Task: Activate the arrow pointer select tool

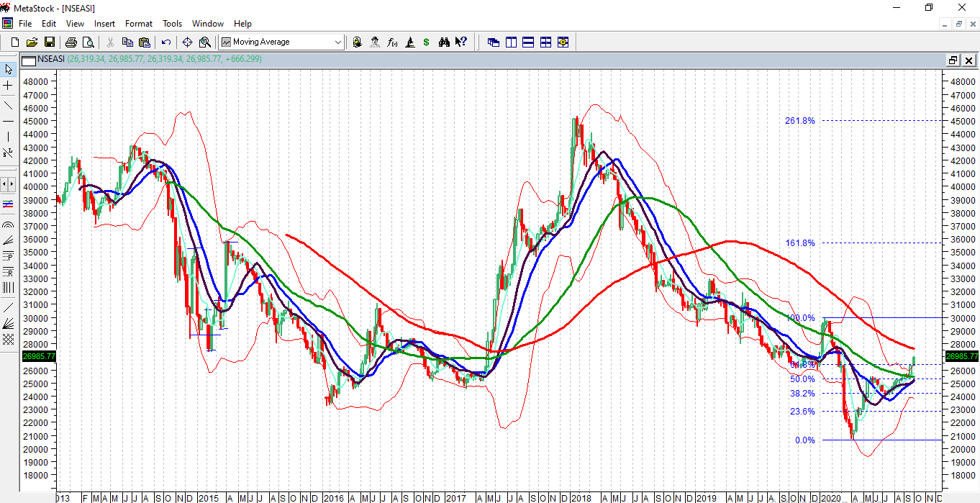Action: pos(8,70)
